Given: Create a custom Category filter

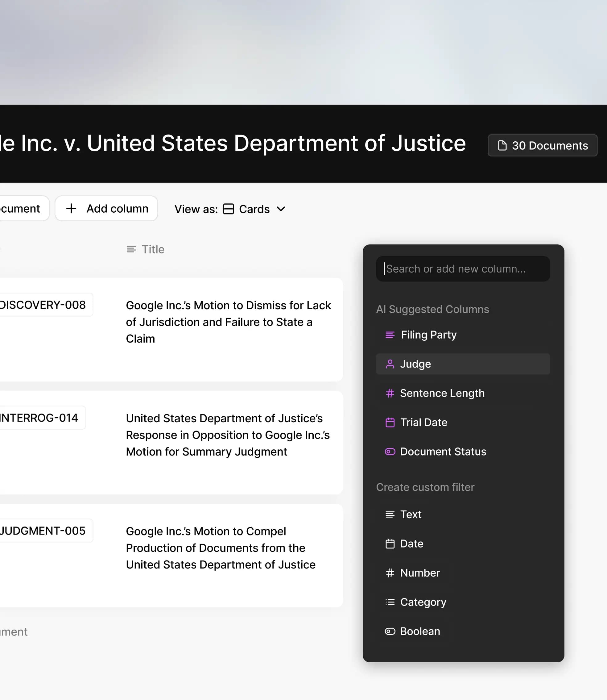Looking at the screenshot, I should pyautogui.click(x=463, y=602).
